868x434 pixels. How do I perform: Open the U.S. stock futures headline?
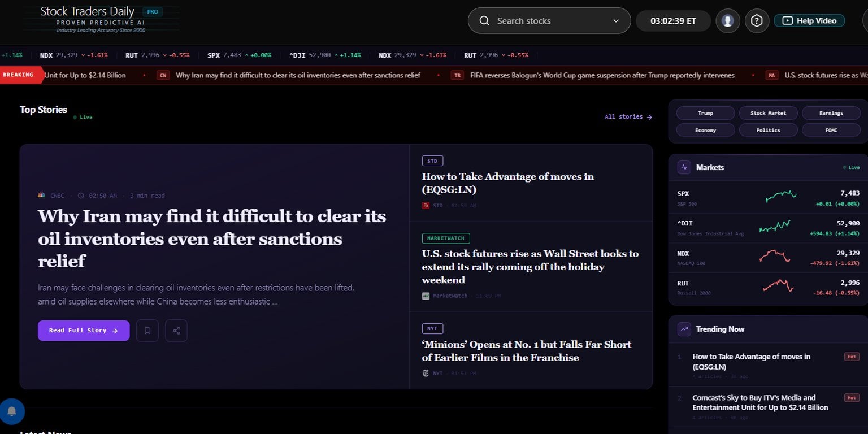(x=530, y=267)
